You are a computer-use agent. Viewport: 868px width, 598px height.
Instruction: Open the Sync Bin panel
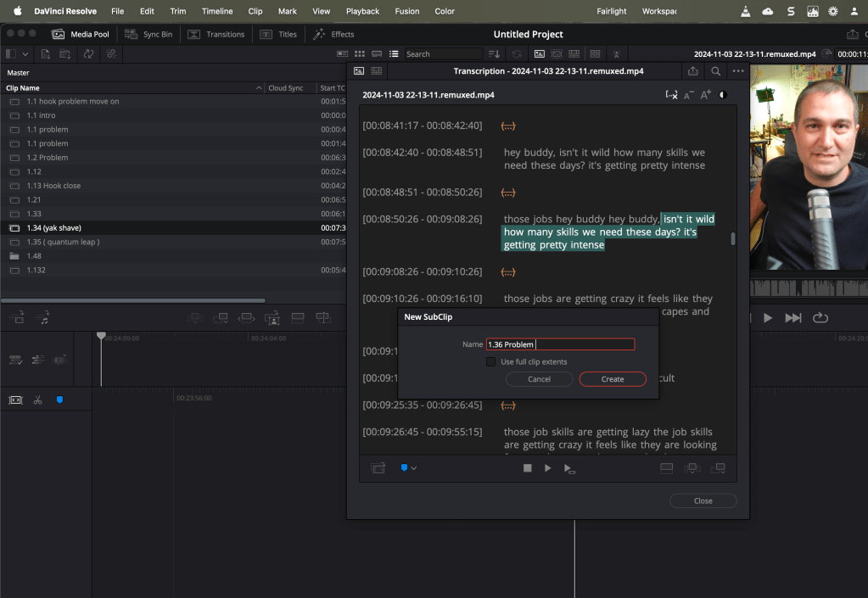click(x=148, y=34)
